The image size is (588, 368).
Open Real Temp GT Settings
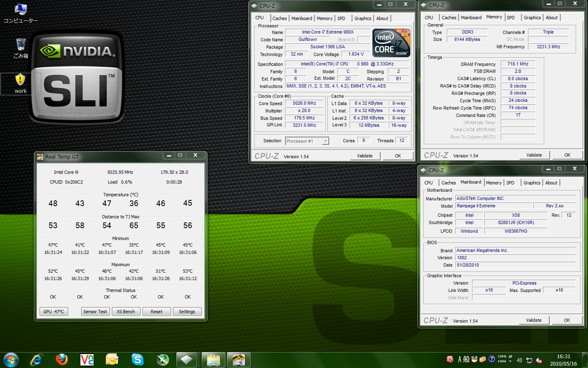pos(187,312)
